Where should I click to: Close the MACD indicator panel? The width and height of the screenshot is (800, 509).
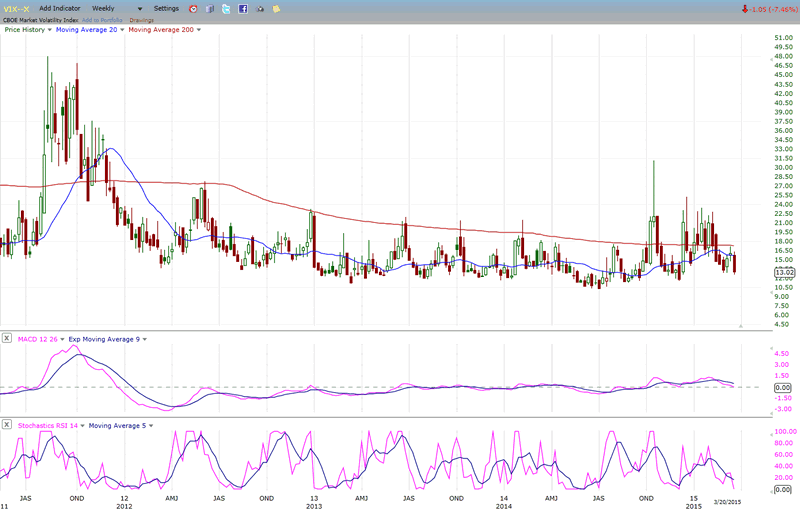[x=7, y=339]
